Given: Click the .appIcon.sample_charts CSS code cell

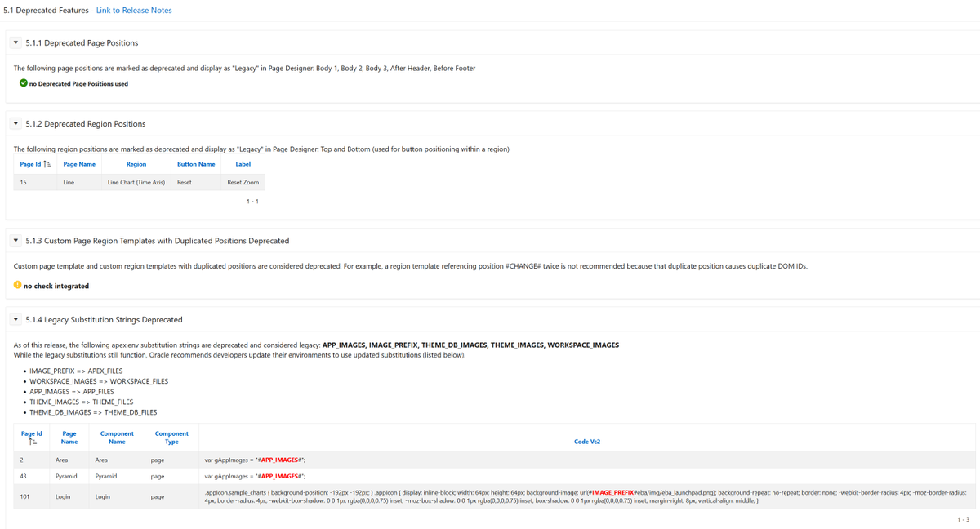Looking at the screenshot, I should click(587, 496).
